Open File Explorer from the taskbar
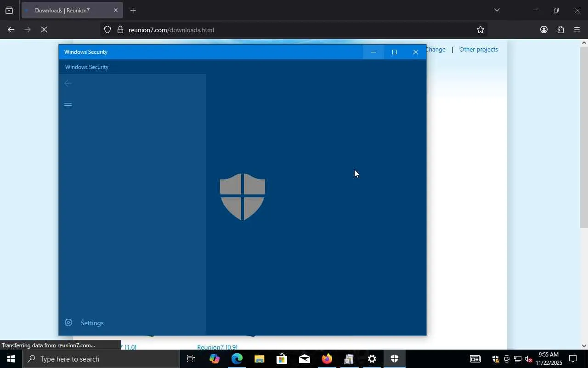This screenshot has width=588, height=368. (259, 359)
